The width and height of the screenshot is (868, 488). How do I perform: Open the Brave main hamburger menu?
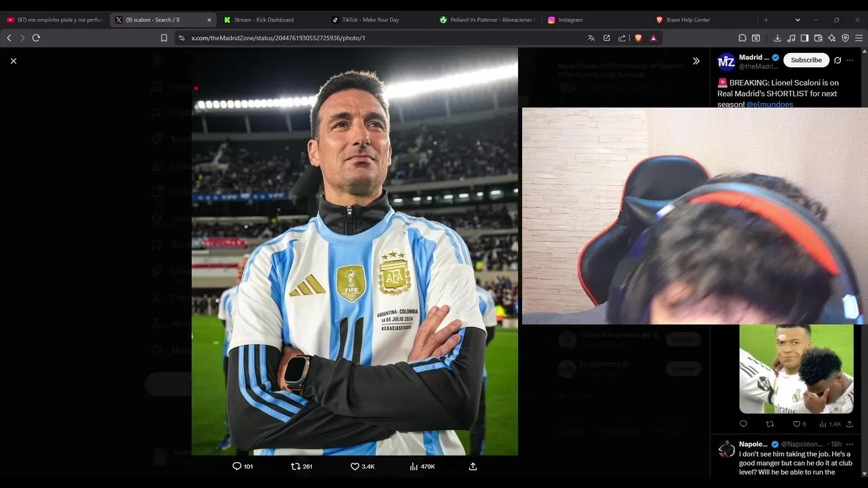point(859,38)
